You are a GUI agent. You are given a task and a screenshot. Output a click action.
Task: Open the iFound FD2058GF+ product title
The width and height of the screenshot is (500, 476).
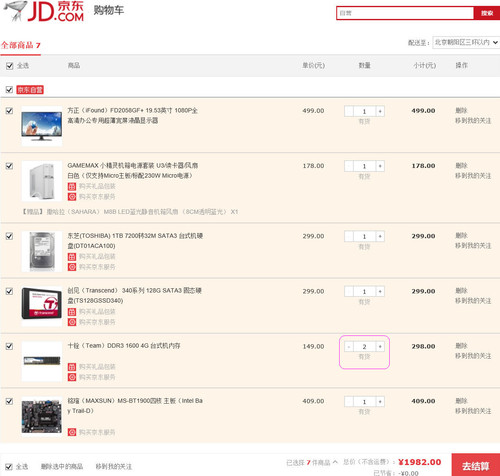(x=133, y=115)
